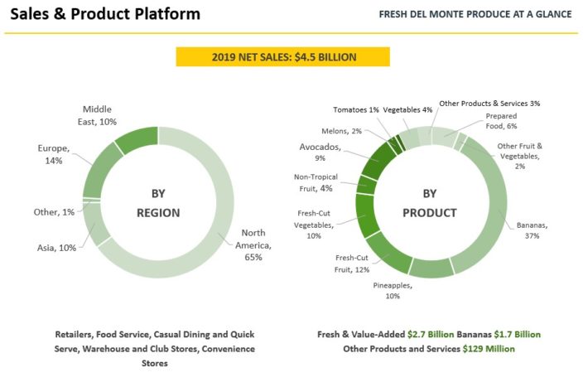Select the Other Products & Services 3% label
The width and height of the screenshot is (588, 387).
point(489,104)
